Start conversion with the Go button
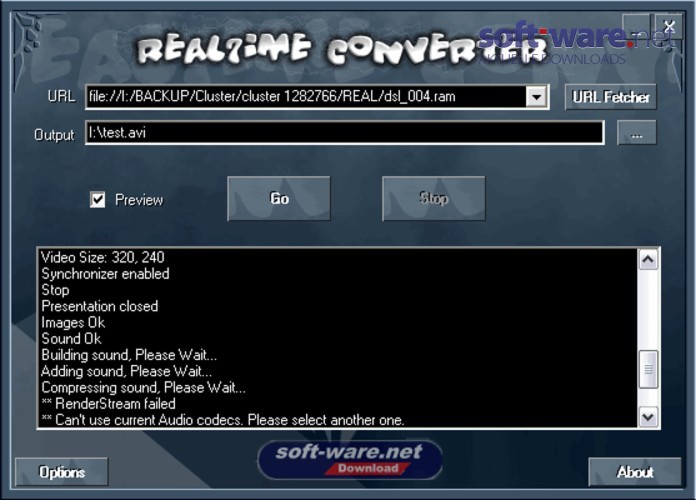Screen dimensions: 696x500 pyautogui.click(x=279, y=198)
